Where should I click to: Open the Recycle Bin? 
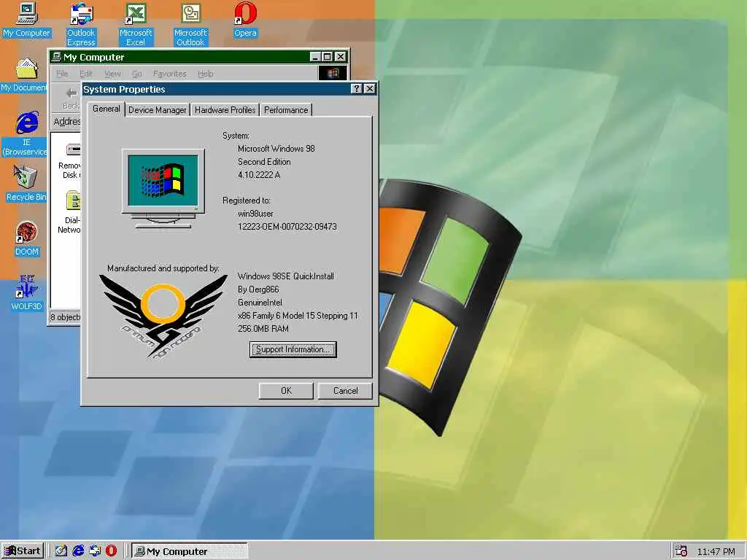pos(26,183)
